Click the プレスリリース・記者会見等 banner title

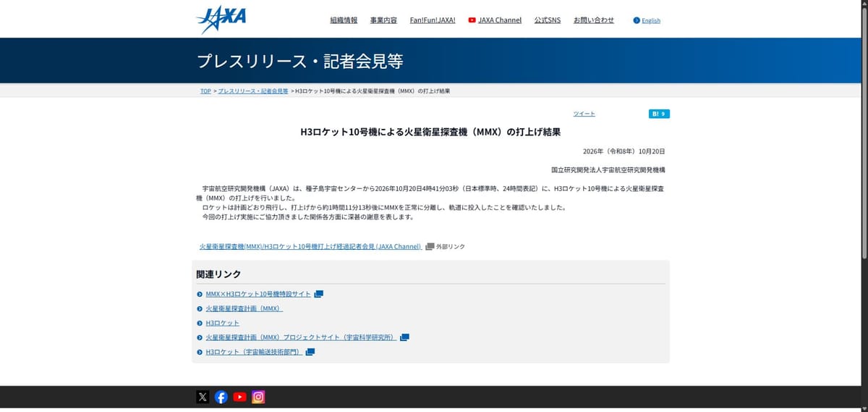[300, 61]
